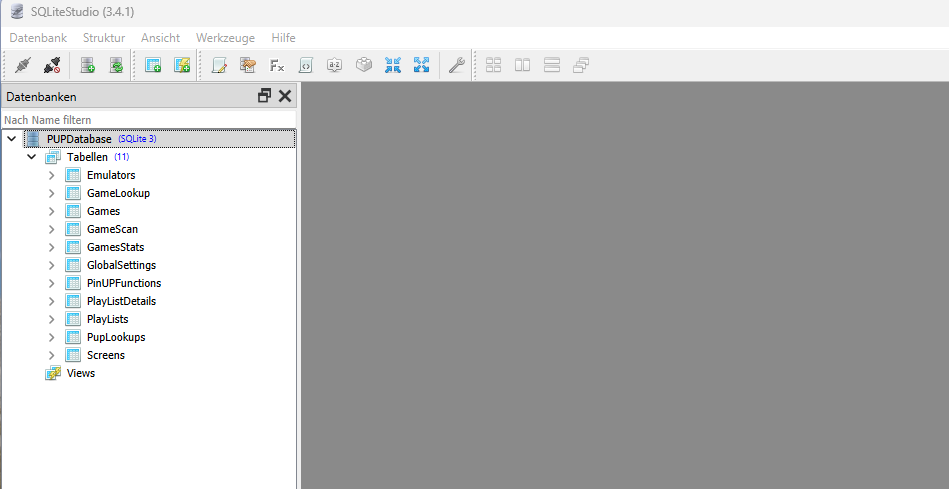Expand the PlayListDetails table

[x=51, y=301]
